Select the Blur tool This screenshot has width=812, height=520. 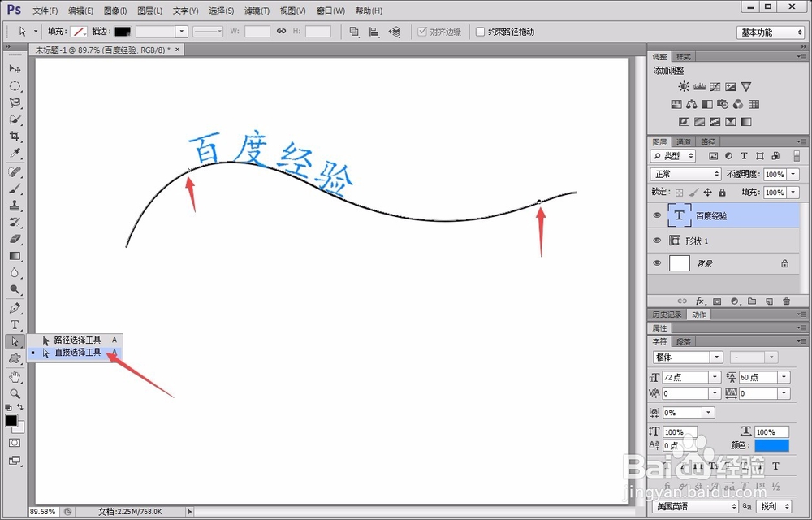15,273
